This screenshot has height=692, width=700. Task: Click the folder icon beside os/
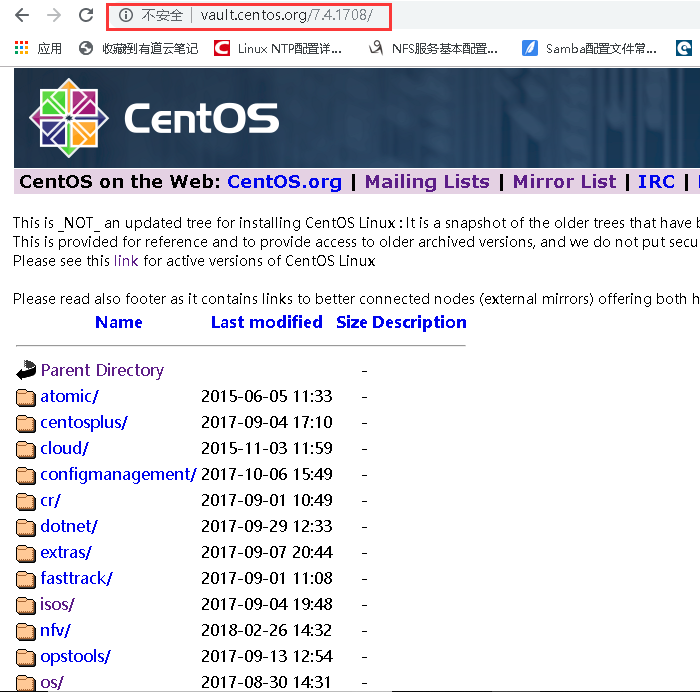point(26,683)
